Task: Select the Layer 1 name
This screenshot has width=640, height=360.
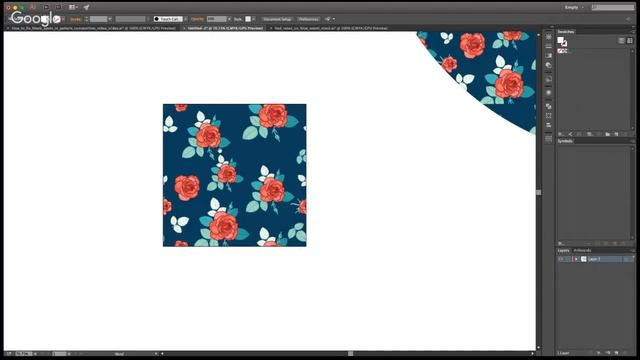Action: pyautogui.click(x=594, y=259)
